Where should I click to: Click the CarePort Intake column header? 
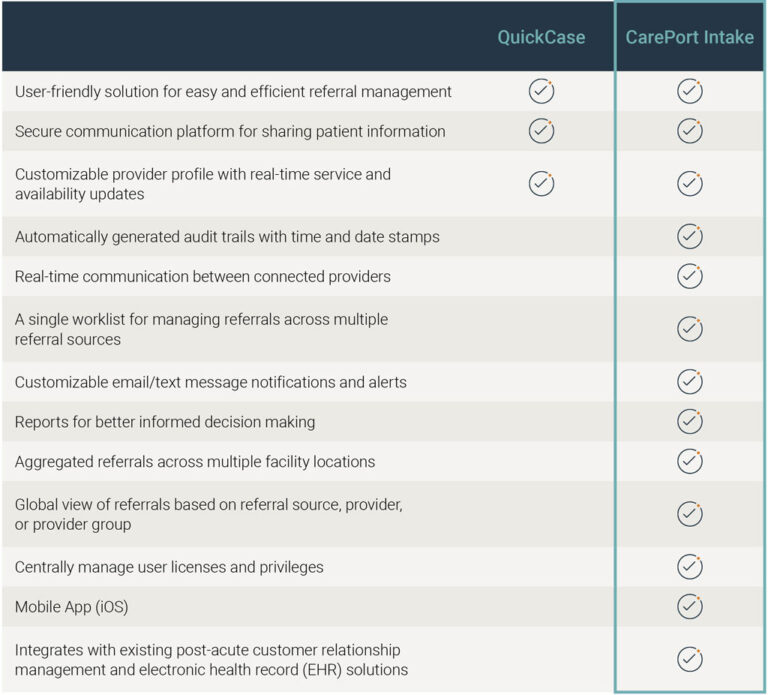690,37
